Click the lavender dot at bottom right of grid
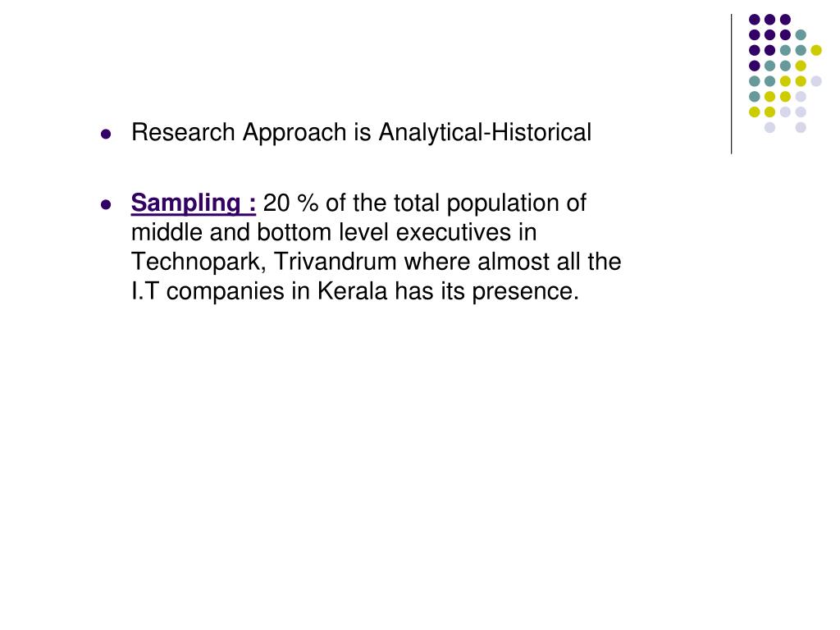Viewport: 840px width, 630px height. (x=801, y=127)
